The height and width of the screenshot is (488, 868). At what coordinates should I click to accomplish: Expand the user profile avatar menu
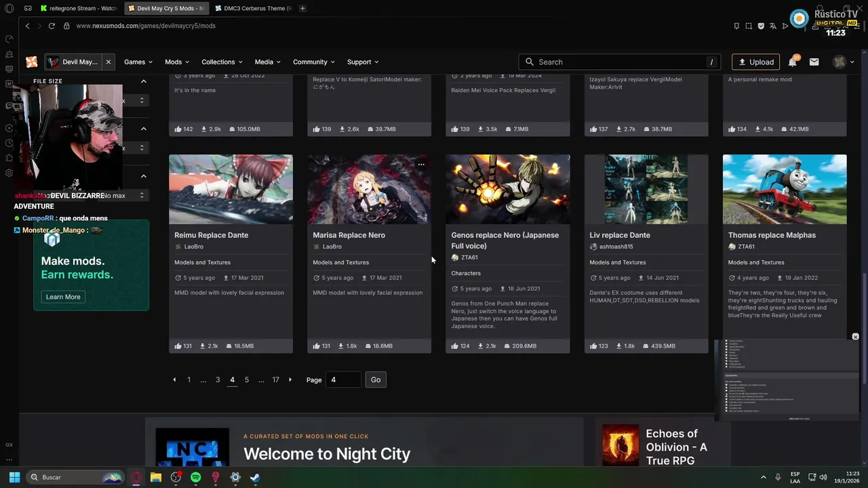click(x=844, y=62)
